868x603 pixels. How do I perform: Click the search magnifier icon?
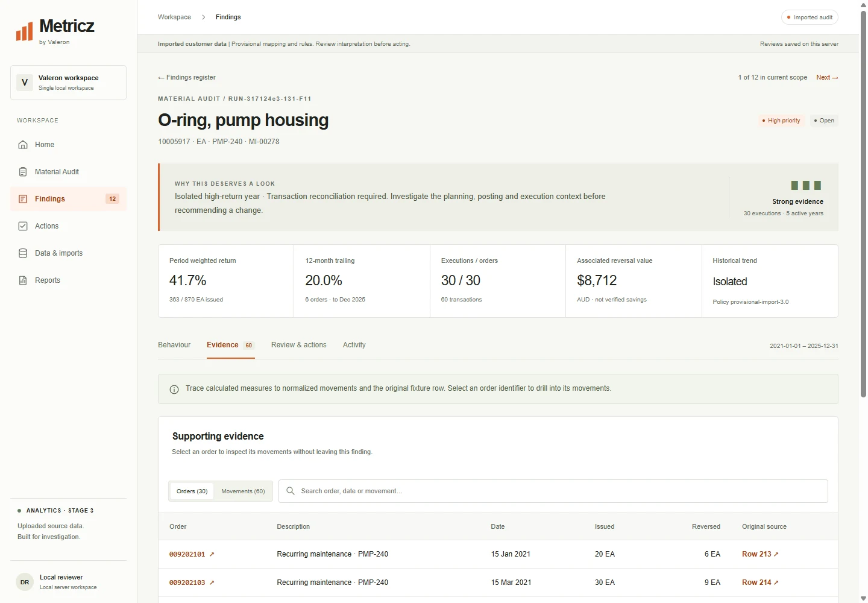click(x=291, y=491)
